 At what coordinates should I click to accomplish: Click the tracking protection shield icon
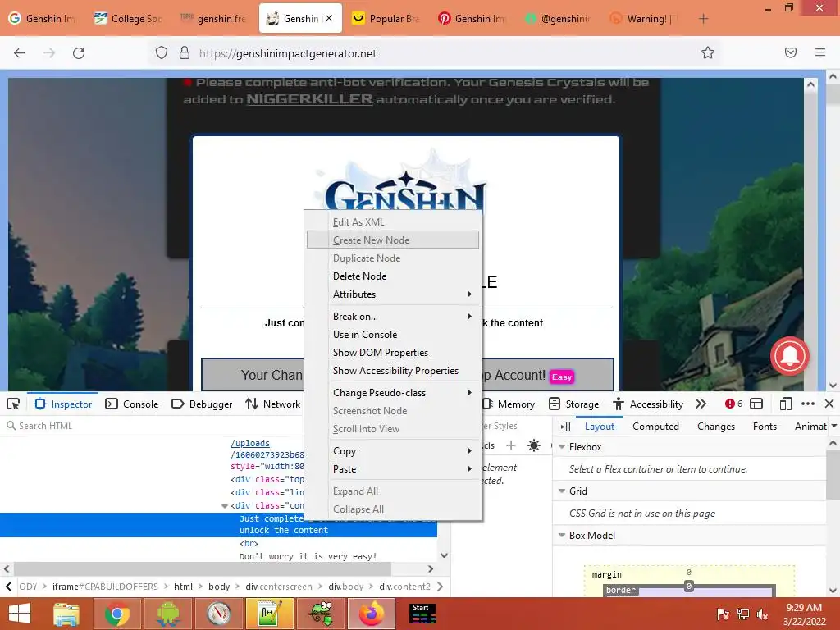click(162, 53)
